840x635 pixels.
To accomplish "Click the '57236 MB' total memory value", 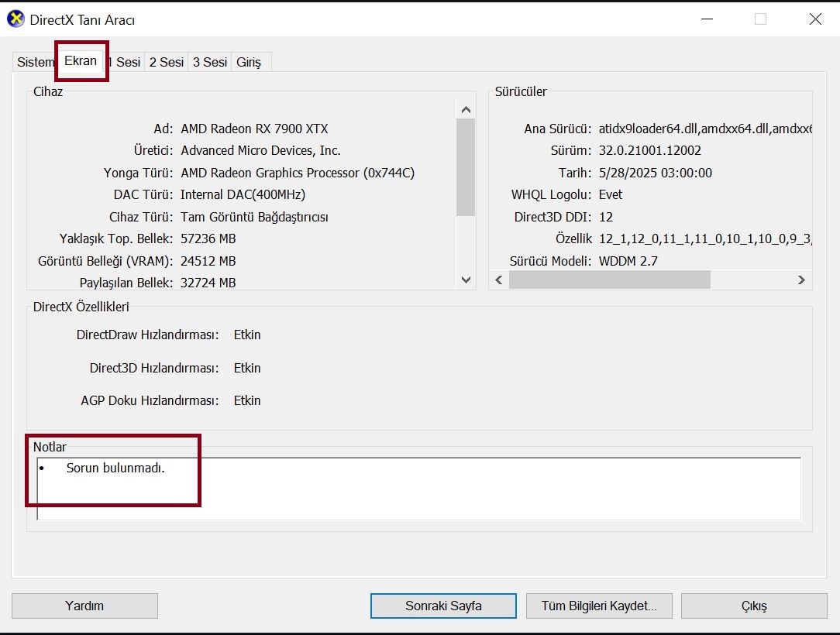I will tap(208, 239).
